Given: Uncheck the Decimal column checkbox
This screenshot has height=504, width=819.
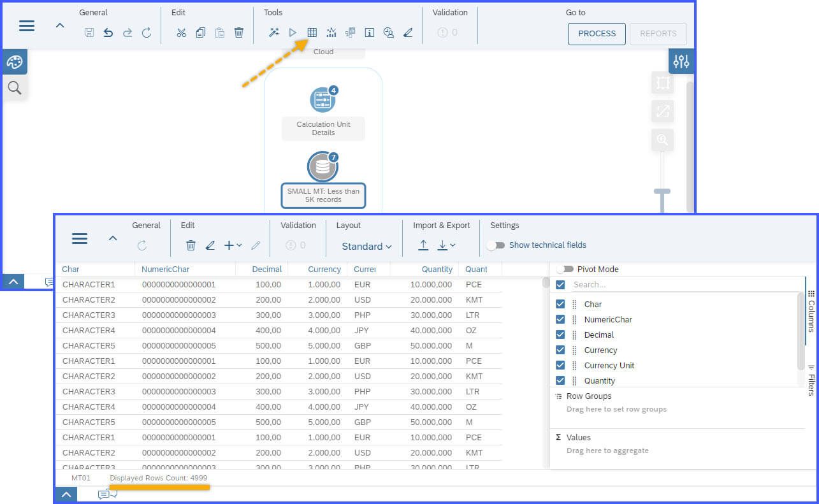Looking at the screenshot, I should pyautogui.click(x=560, y=335).
